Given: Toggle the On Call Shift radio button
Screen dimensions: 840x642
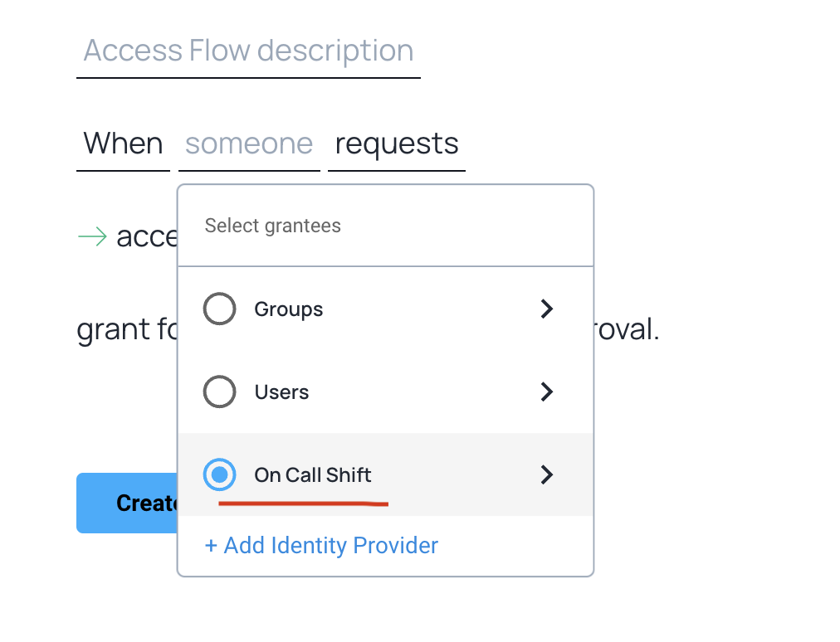Looking at the screenshot, I should pyautogui.click(x=219, y=475).
